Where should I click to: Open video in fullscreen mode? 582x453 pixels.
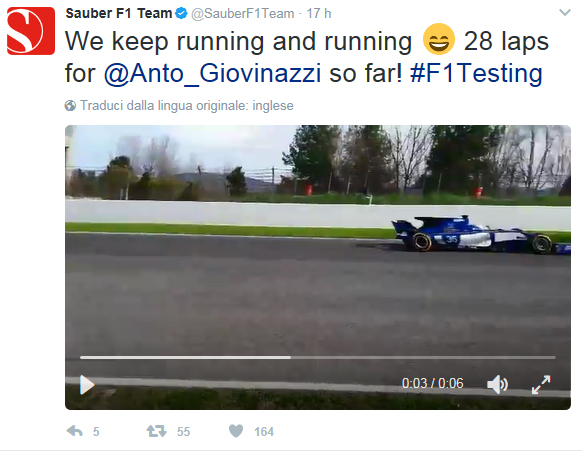tap(541, 384)
